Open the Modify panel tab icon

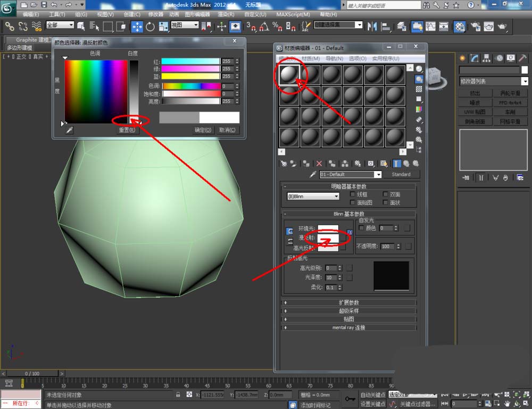click(x=475, y=59)
